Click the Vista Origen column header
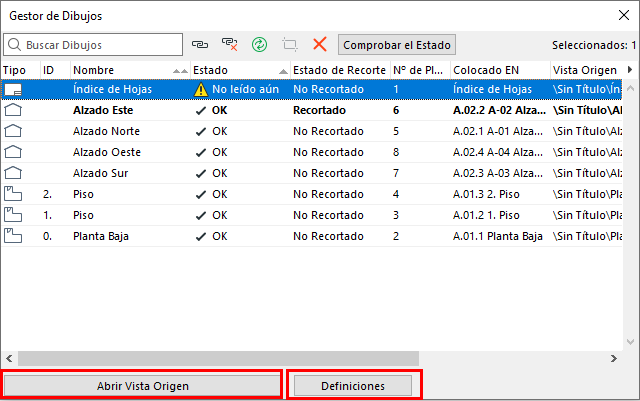 click(587, 70)
